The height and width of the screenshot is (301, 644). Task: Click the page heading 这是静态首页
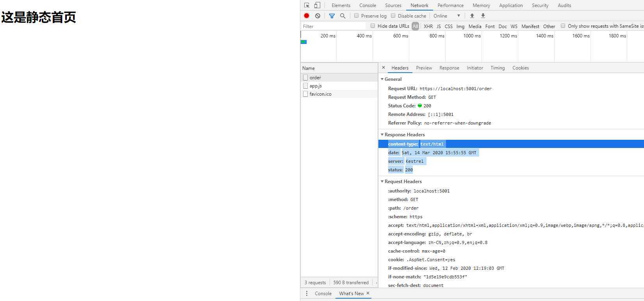point(38,17)
